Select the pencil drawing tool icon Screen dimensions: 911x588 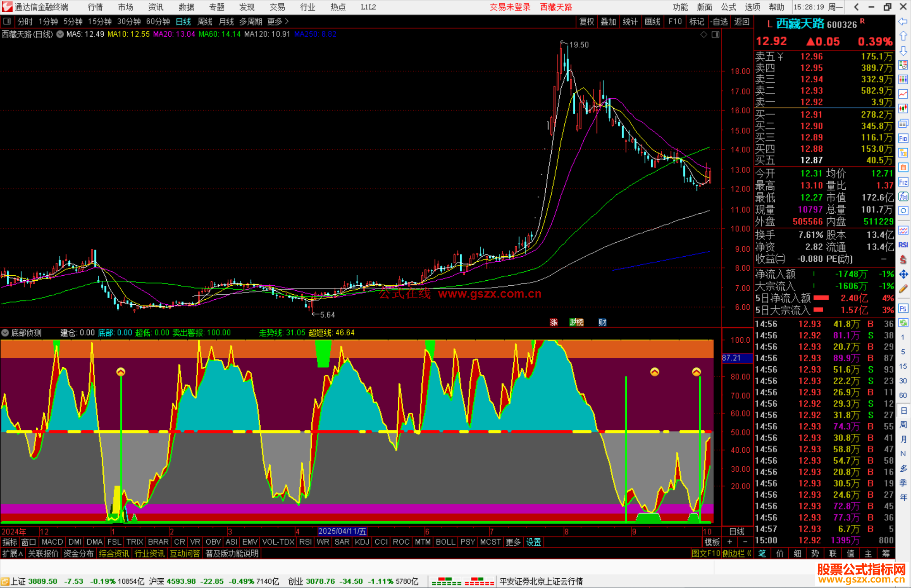tap(903, 289)
